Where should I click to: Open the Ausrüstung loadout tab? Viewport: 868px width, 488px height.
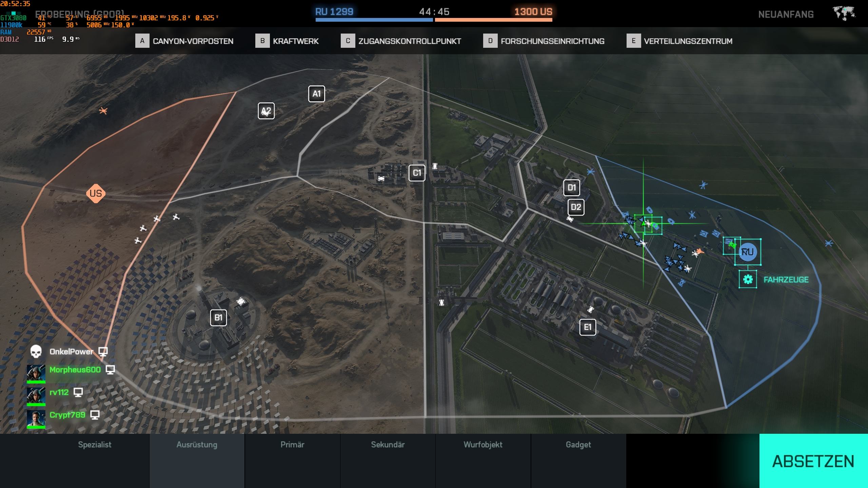[197, 461]
